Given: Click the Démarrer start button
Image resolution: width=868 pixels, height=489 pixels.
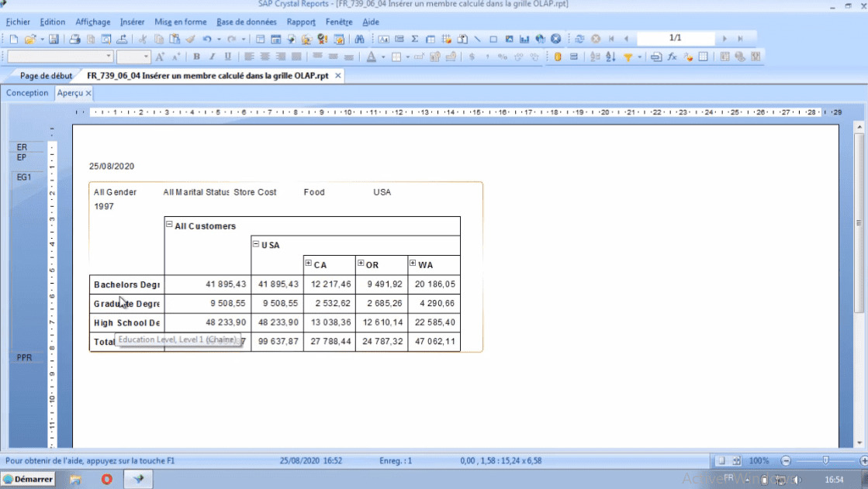Looking at the screenshot, I should [x=28, y=479].
